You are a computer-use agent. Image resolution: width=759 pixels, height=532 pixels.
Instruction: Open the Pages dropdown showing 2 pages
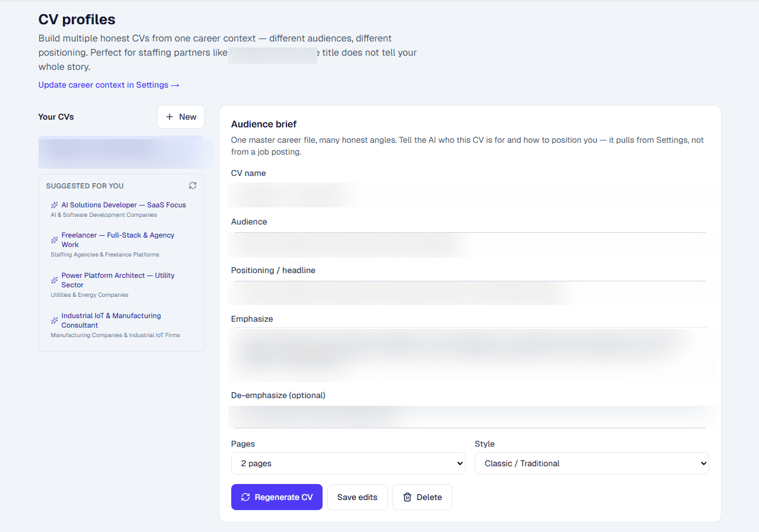(348, 463)
